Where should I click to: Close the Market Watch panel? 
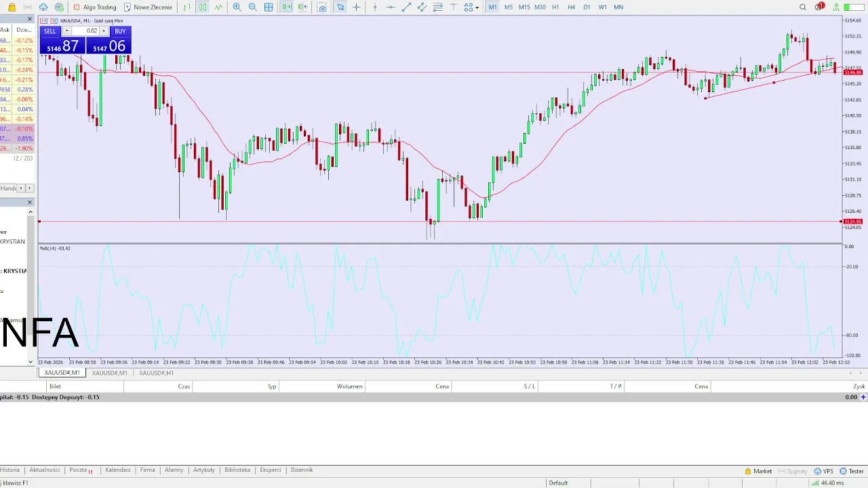click(30, 19)
